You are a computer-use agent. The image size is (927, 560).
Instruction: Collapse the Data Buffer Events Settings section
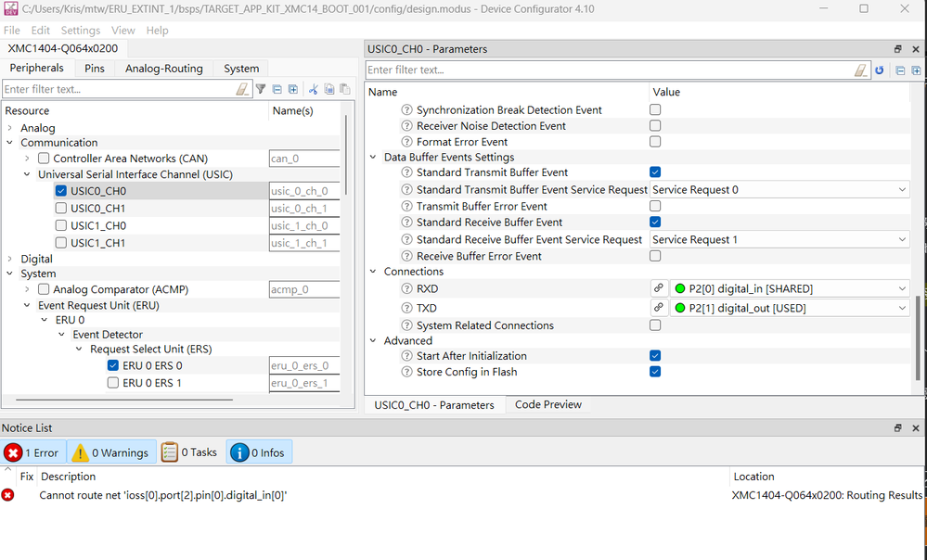pos(373,156)
